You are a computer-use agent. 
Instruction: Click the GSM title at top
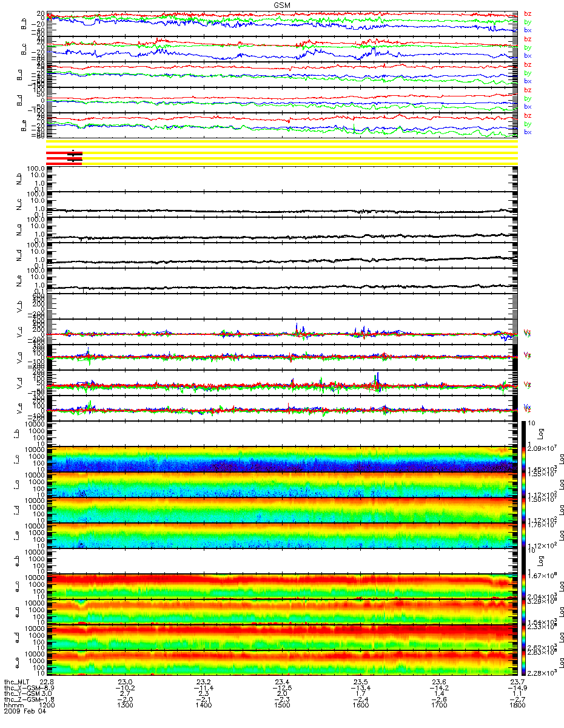[281, 4]
